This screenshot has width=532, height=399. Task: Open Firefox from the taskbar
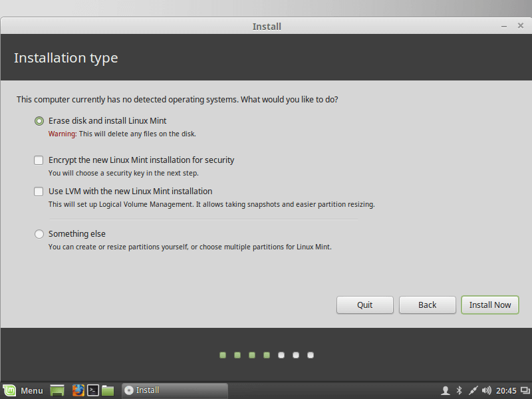78,390
